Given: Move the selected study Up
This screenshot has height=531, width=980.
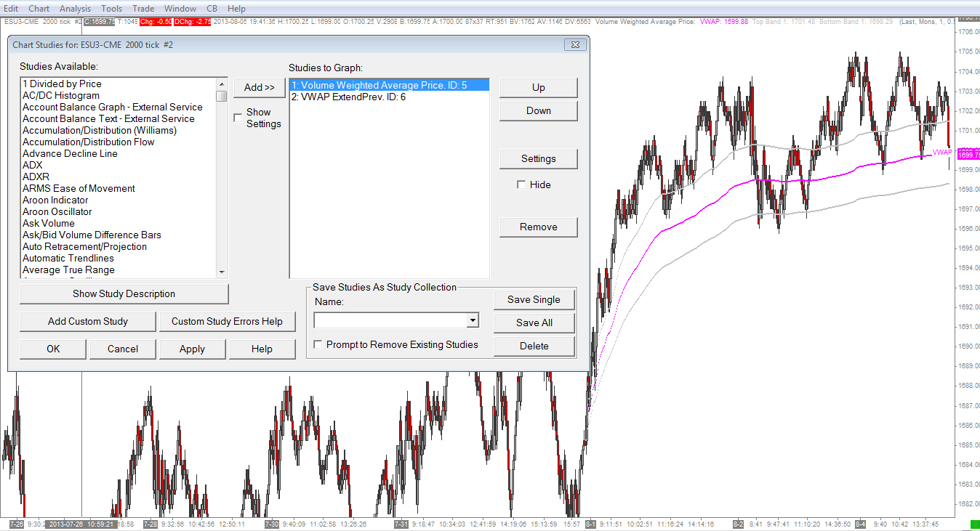Looking at the screenshot, I should coord(539,87).
